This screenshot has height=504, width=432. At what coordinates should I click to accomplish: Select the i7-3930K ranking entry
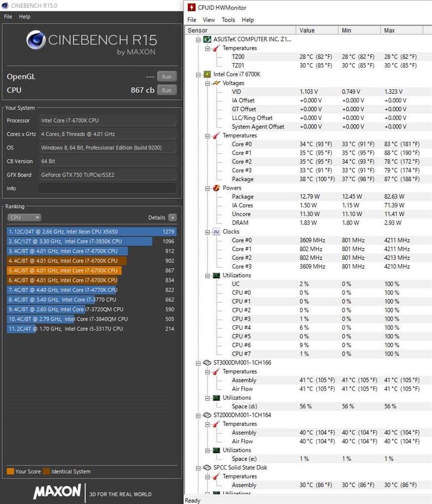click(x=92, y=241)
